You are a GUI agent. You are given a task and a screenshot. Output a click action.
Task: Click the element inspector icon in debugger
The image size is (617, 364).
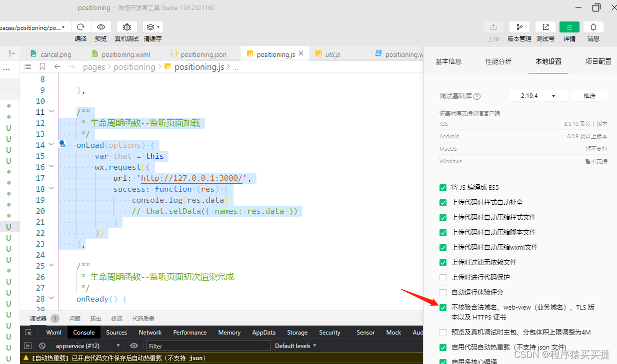coord(28,333)
